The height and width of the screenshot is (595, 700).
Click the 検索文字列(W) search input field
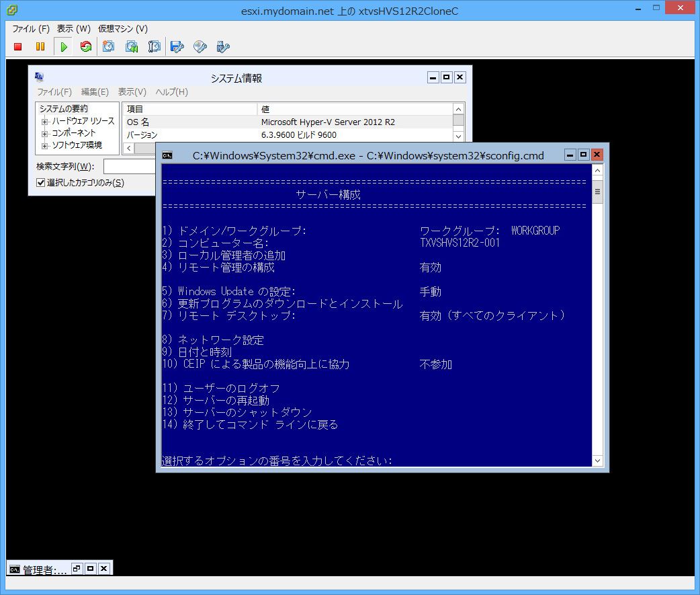click(130, 167)
